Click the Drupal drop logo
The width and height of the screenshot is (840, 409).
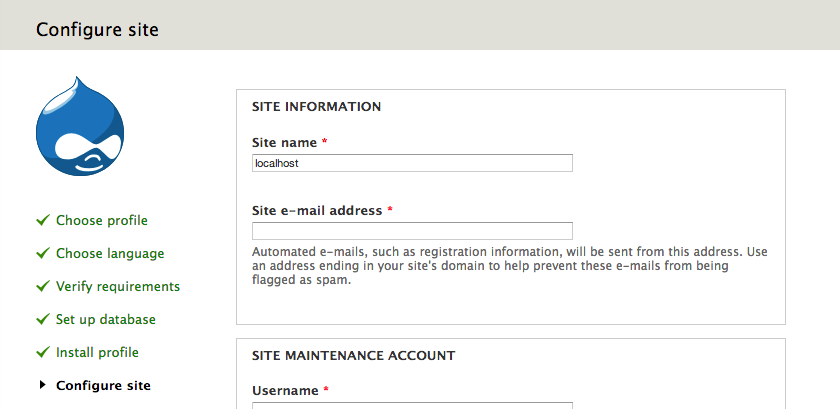80,127
